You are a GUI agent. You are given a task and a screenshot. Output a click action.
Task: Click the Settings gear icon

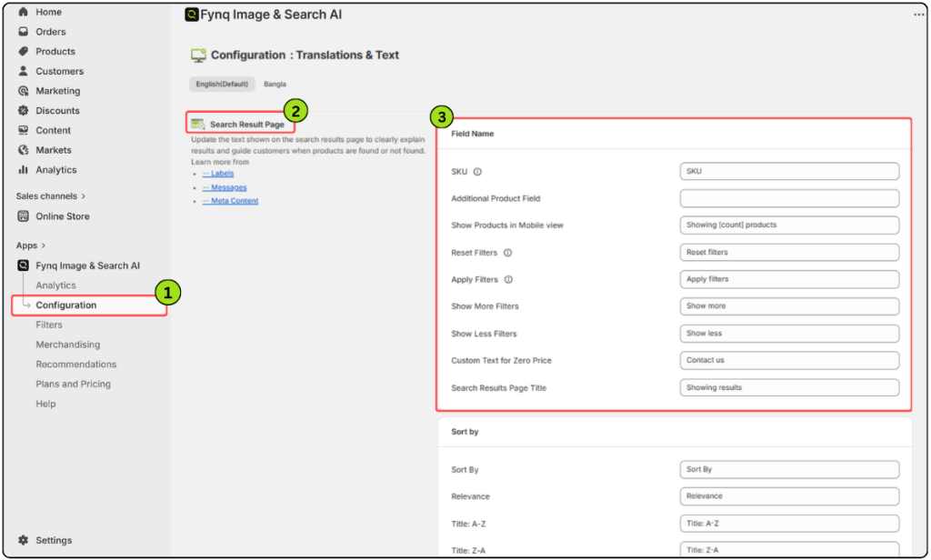point(23,540)
